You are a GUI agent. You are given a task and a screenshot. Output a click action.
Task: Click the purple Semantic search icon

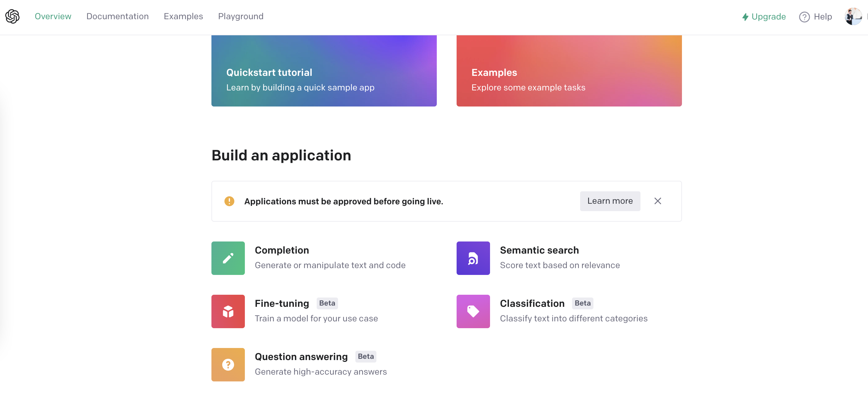tap(473, 258)
